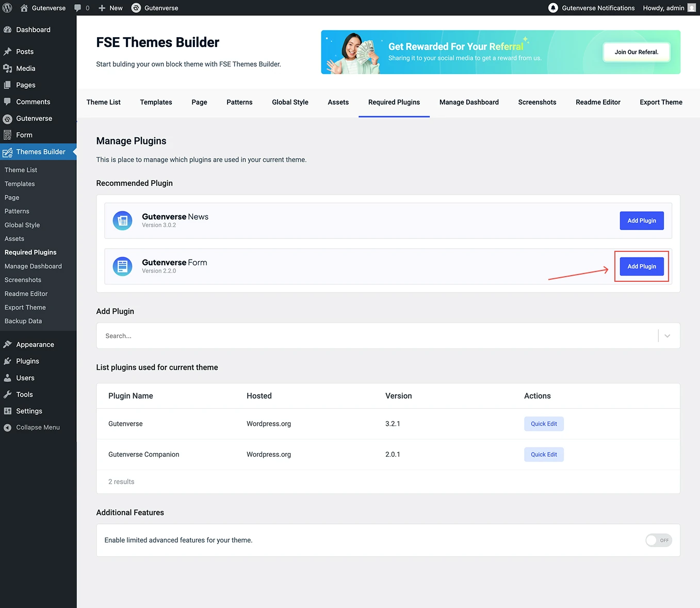Viewport: 700px width, 608px height.
Task: Open the New content menu in admin bar
Action: [x=110, y=8]
